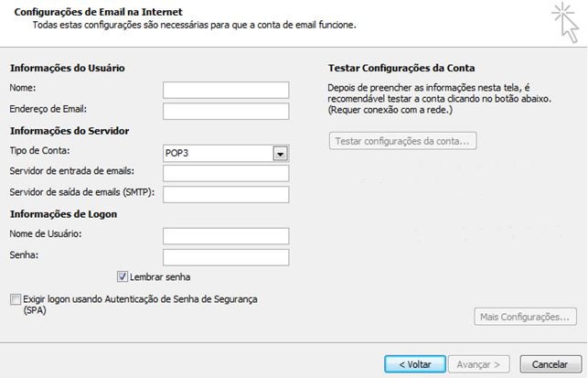Click Testar configurações da conta button
Image resolution: width=588 pixels, height=378 pixels.
tap(402, 141)
